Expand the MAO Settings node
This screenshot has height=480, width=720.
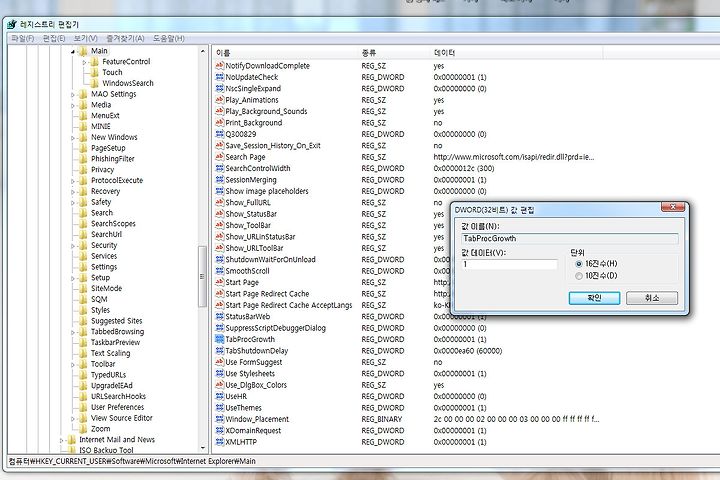point(73,95)
